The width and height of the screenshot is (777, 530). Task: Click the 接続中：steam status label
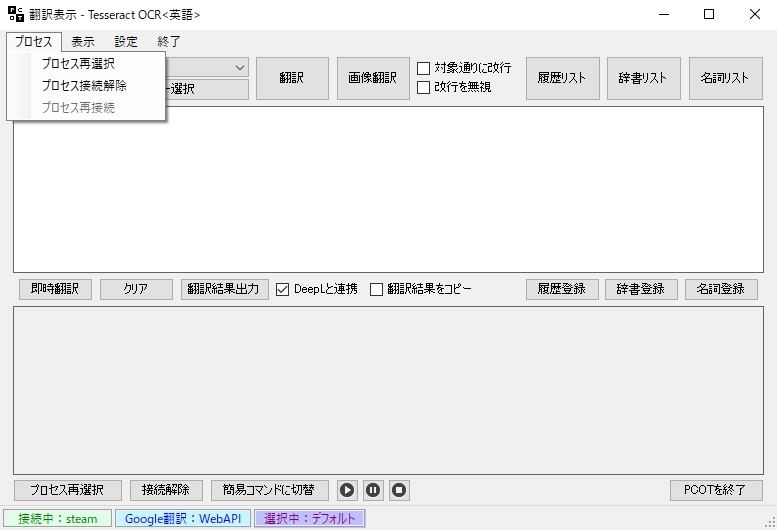(58, 519)
